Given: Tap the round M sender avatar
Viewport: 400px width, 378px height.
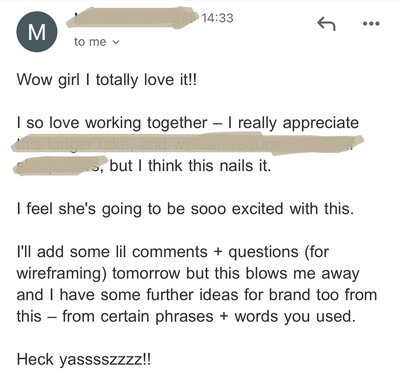Looking at the screenshot, I should (37, 32).
